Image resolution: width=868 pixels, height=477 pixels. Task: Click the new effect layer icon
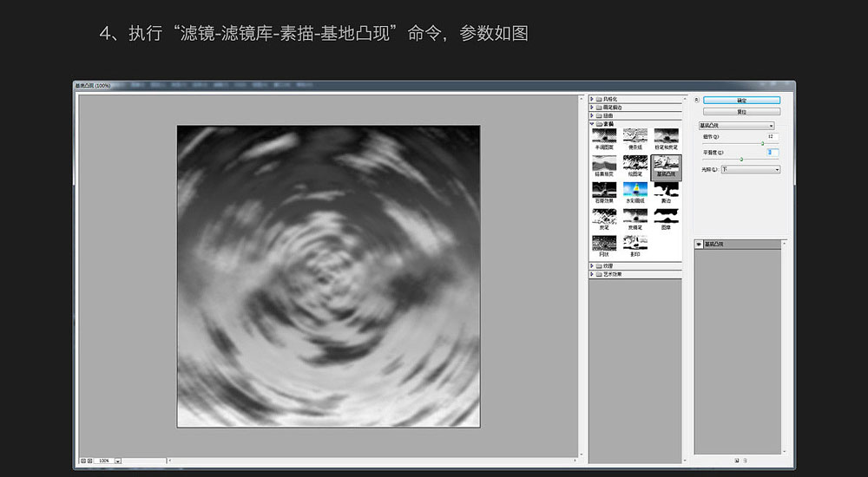(737, 461)
